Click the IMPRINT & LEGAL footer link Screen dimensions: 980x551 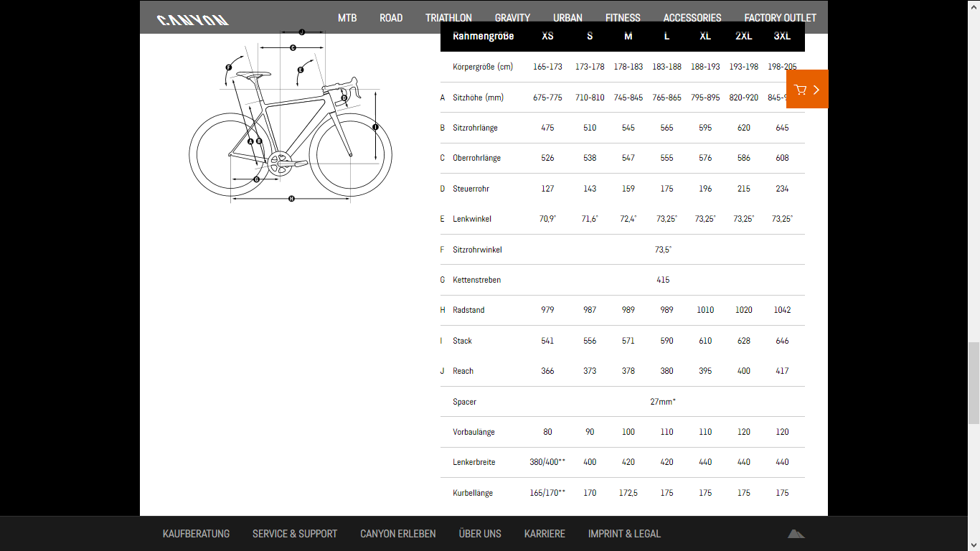click(624, 534)
